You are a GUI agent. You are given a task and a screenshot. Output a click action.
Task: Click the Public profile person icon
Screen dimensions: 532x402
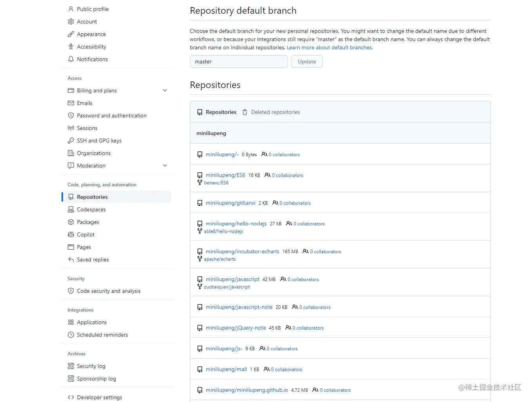click(71, 9)
